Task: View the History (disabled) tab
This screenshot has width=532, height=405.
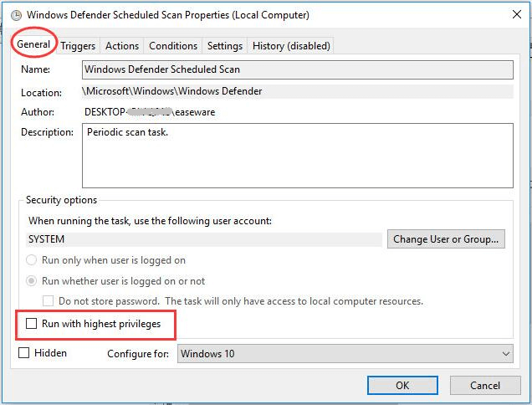Action: pos(291,46)
